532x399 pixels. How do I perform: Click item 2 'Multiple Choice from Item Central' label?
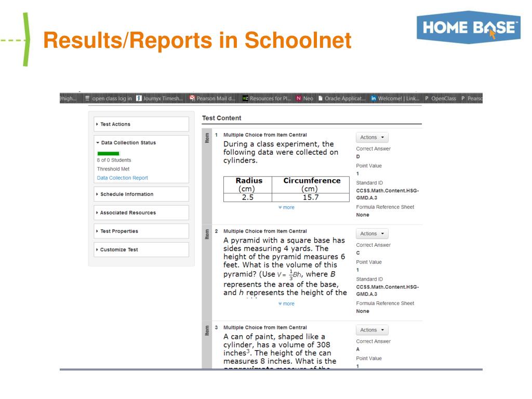pyautogui.click(x=265, y=231)
